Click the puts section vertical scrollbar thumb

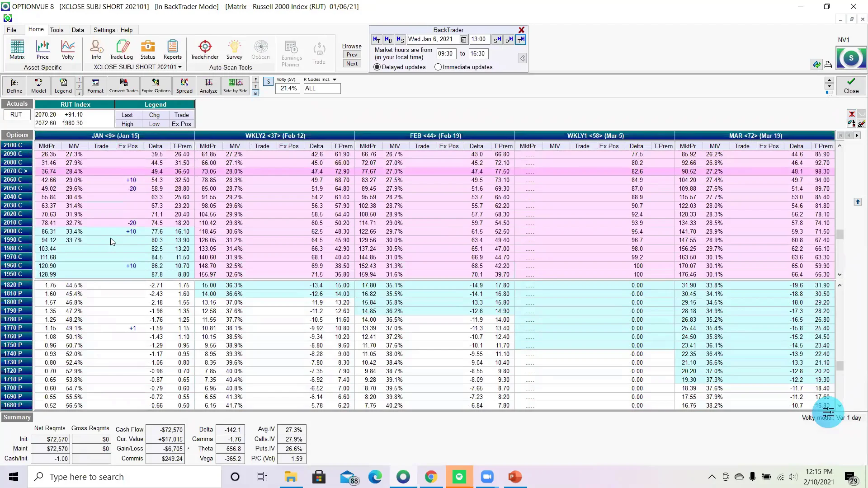point(840,366)
